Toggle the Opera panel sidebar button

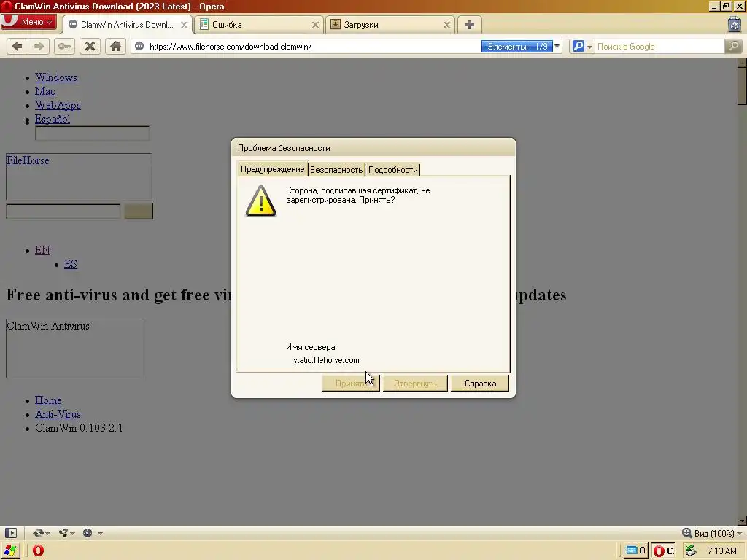11,533
